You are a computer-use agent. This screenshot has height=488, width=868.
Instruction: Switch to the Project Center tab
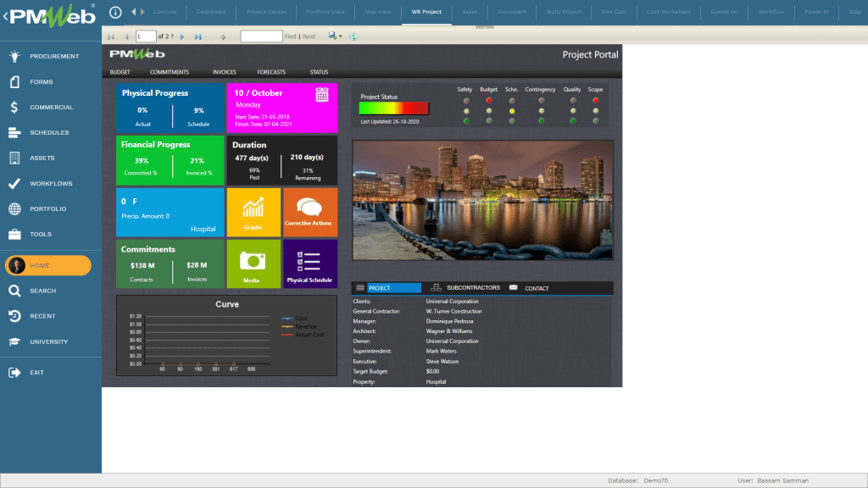[x=266, y=12]
